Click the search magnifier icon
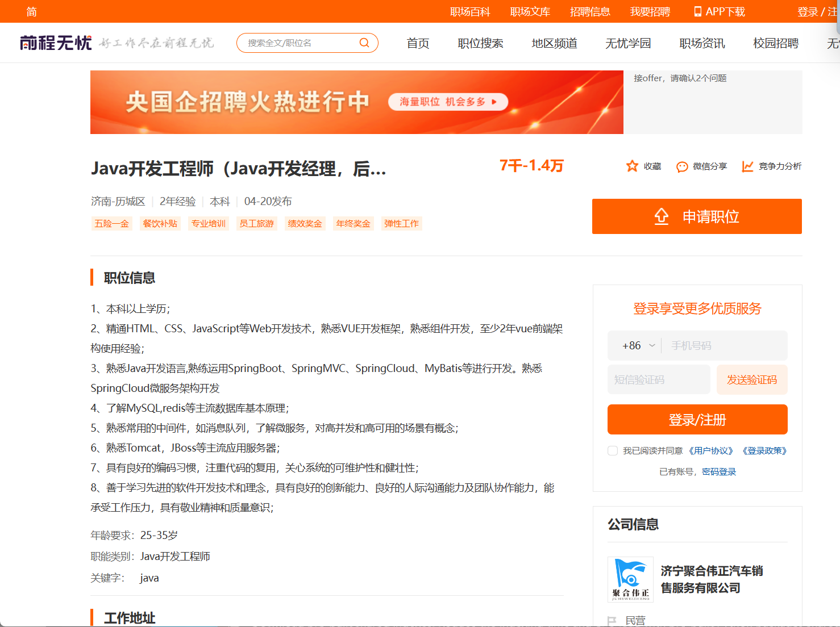This screenshot has height=627, width=840. (x=364, y=43)
